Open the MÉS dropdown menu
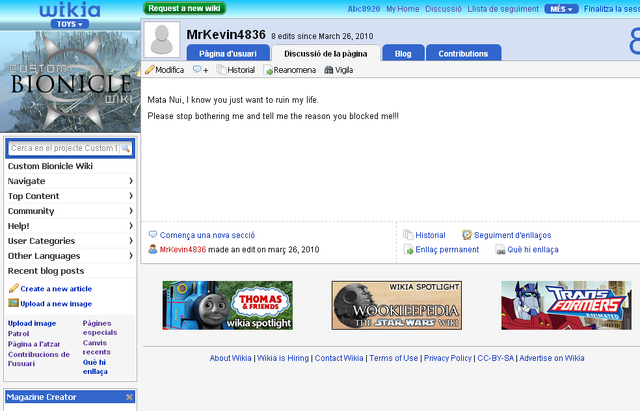Viewport: 640px width, 411px height. tap(561, 9)
